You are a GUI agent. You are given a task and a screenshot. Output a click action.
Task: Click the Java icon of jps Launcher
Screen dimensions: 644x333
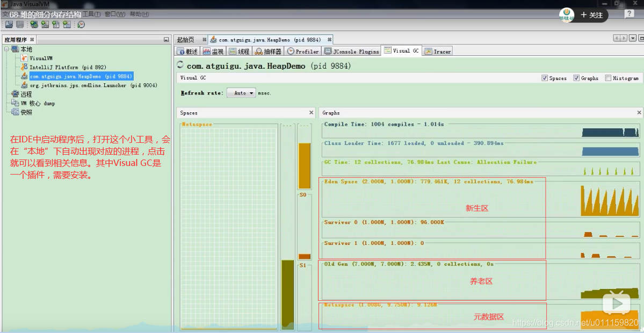(x=24, y=85)
